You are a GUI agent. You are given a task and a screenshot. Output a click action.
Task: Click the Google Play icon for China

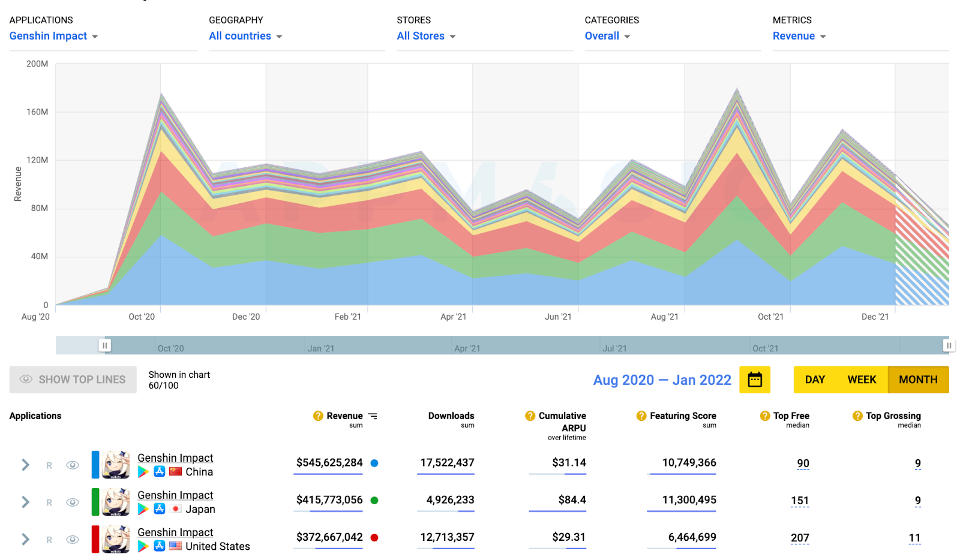coord(143,472)
